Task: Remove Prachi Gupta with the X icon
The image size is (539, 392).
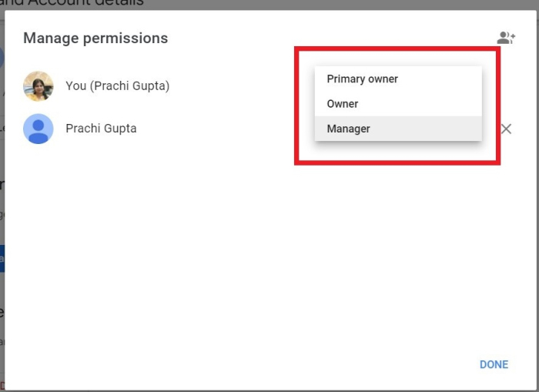Action: [506, 129]
